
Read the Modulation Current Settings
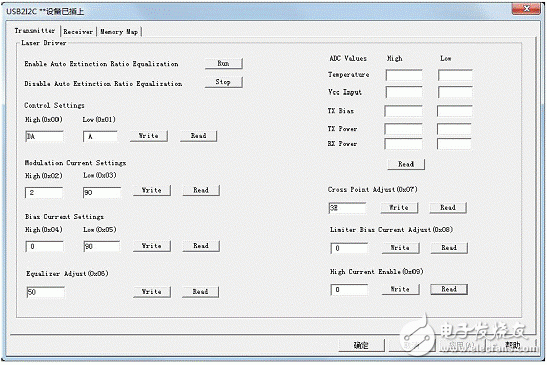click(201, 190)
